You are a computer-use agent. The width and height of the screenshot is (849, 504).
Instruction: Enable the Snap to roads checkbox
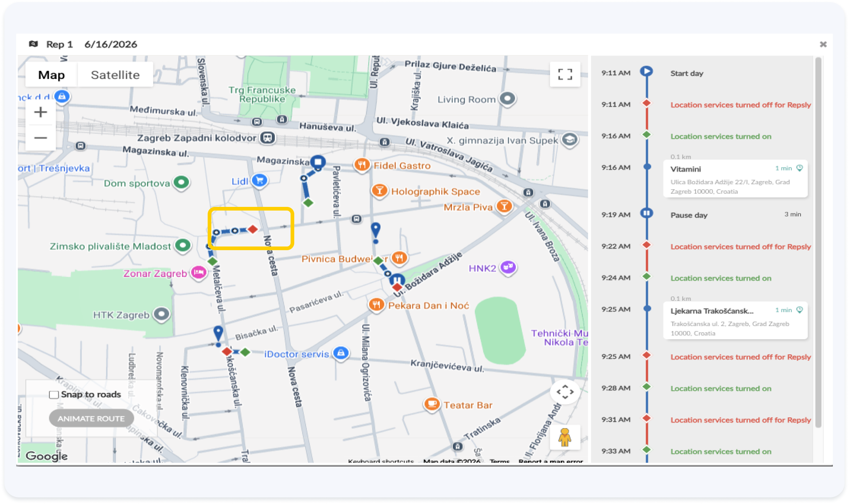[54, 395]
